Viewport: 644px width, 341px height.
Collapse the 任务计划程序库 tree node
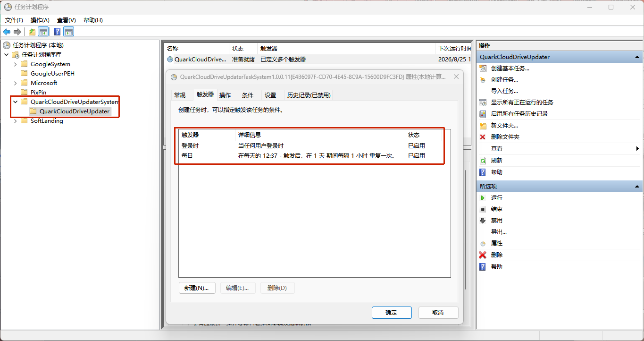pos(6,55)
